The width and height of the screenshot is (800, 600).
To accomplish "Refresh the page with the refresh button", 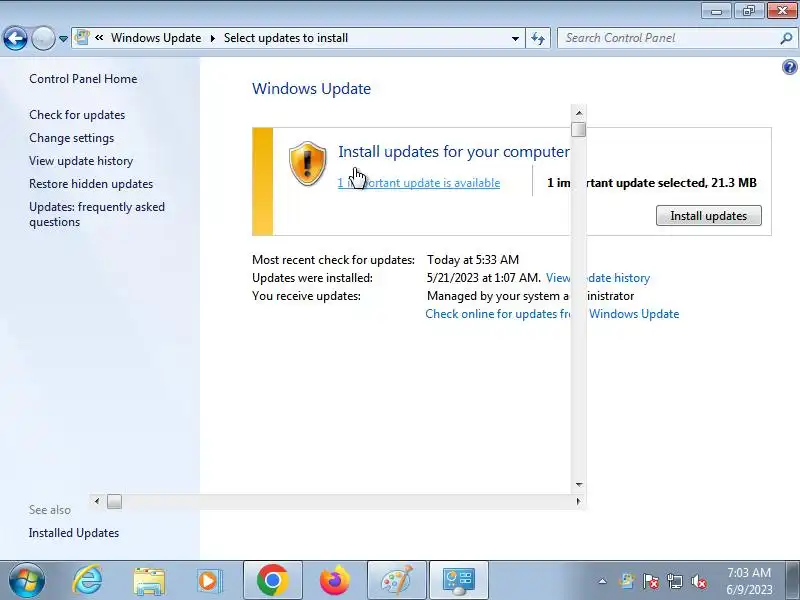I will [538, 38].
